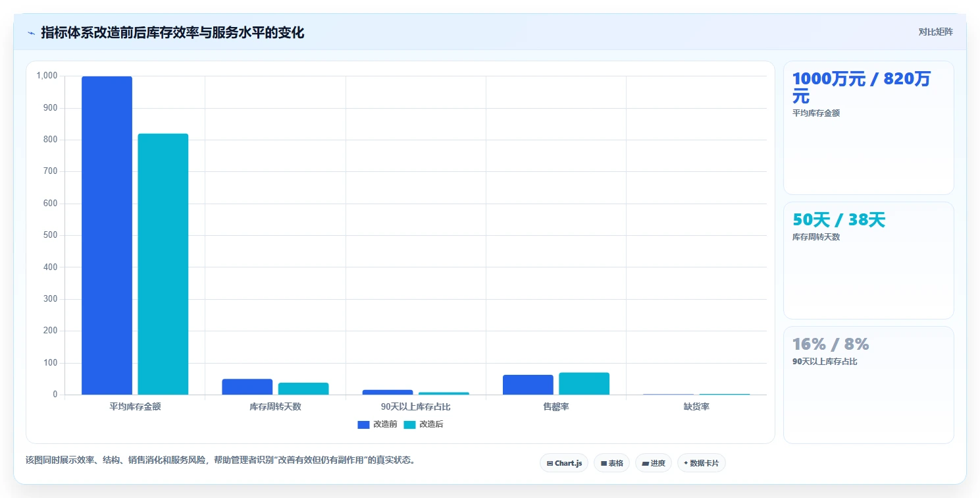Click the 90天以上库存占比 x-axis label

pos(415,406)
